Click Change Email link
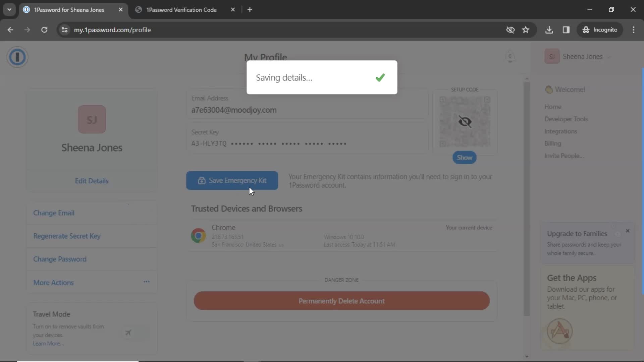644x362 pixels. [54, 213]
